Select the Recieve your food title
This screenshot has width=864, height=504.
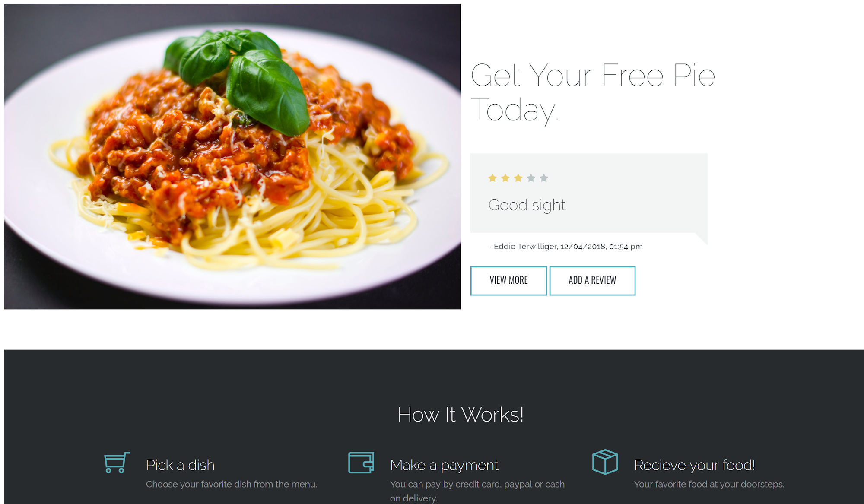pyautogui.click(x=694, y=466)
